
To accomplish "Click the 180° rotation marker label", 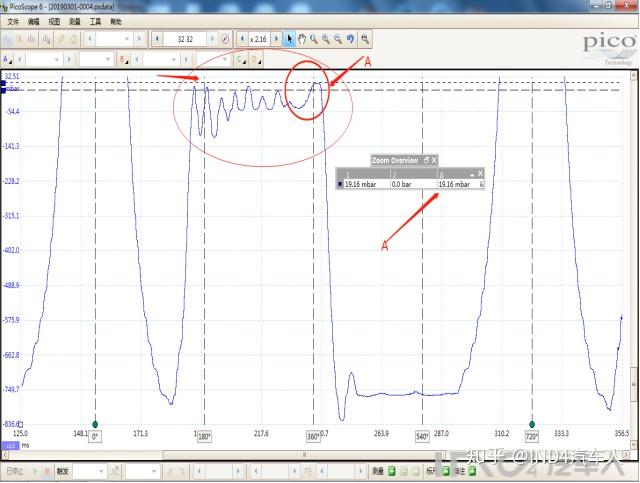I will (204, 437).
